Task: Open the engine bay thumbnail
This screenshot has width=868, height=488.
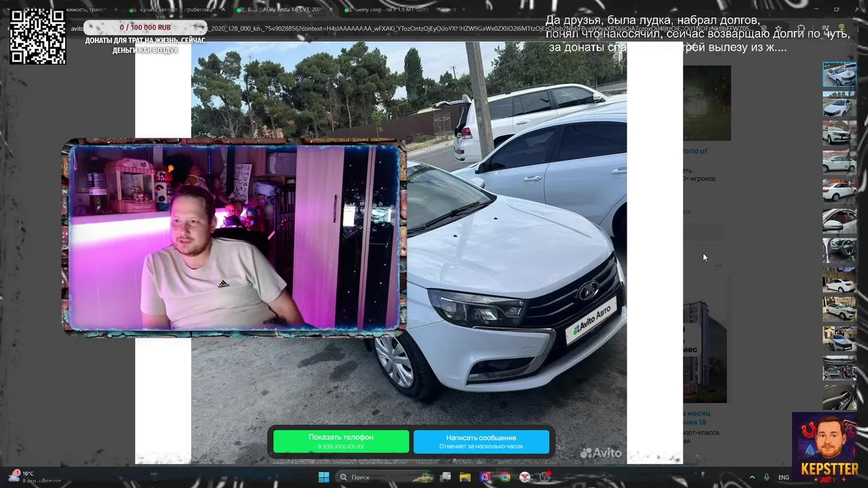Action: pos(840,368)
